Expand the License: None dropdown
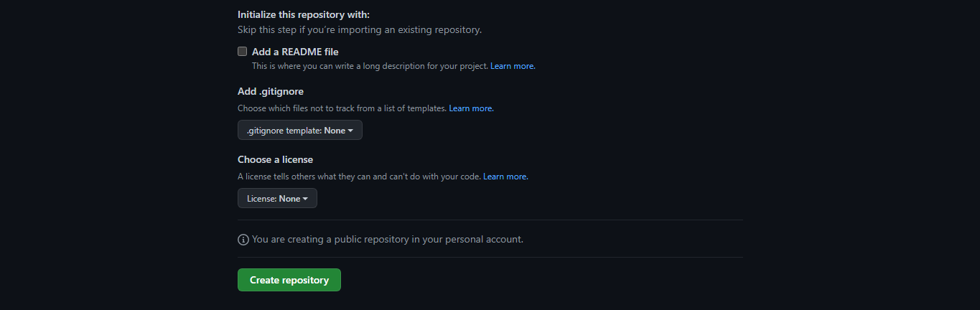 tap(277, 199)
